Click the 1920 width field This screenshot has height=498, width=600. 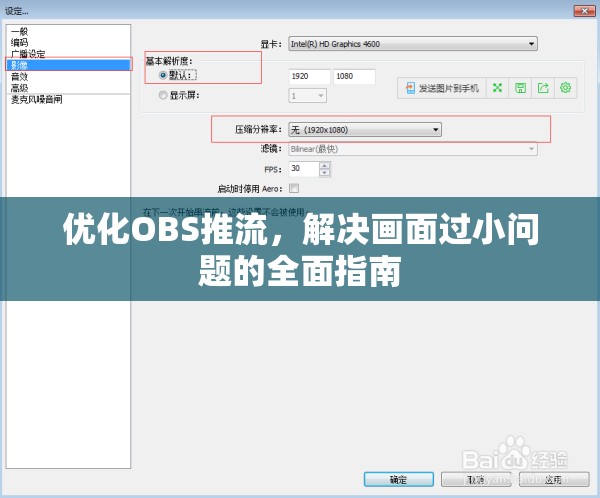pos(309,76)
